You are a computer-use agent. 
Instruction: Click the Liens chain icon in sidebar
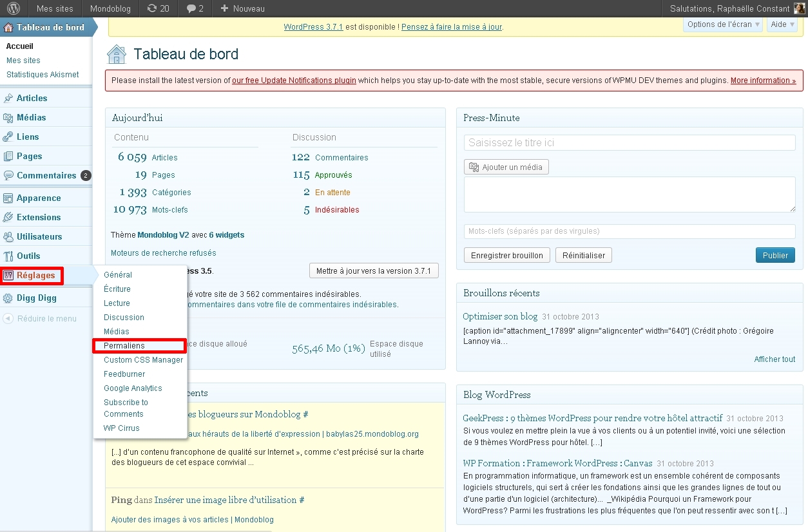point(8,137)
